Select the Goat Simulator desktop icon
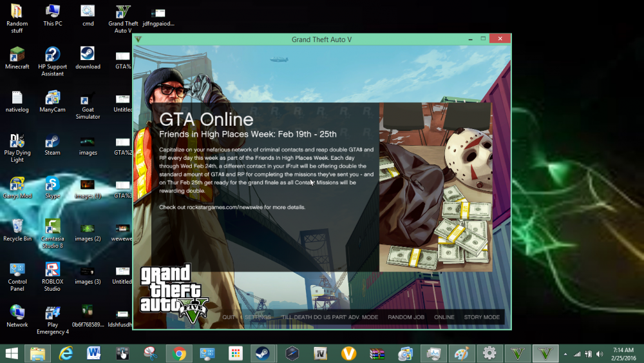 coord(88,105)
